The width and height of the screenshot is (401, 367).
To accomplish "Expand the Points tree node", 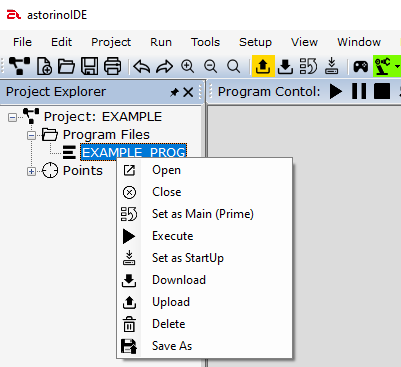I will (31, 171).
